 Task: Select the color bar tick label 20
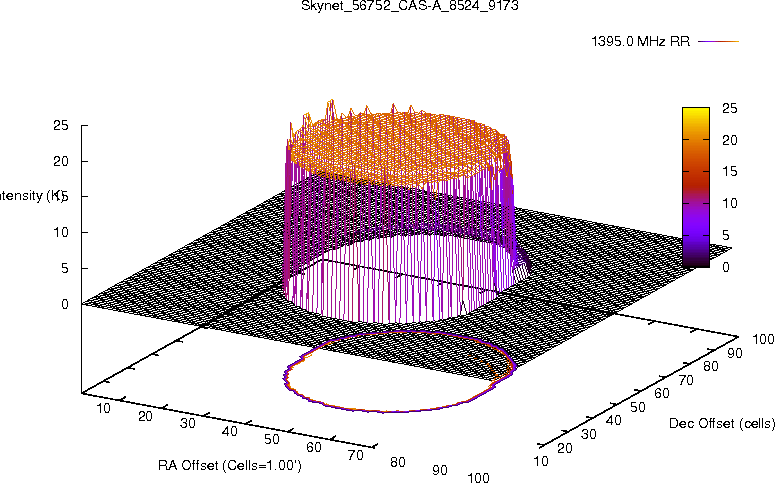[730, 140]
